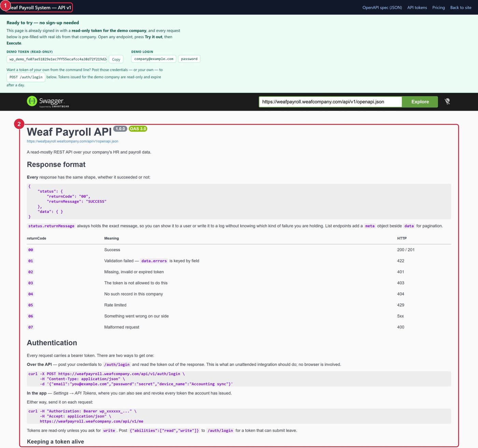Click returnCode 00 in the table

[x=31, y=250]
